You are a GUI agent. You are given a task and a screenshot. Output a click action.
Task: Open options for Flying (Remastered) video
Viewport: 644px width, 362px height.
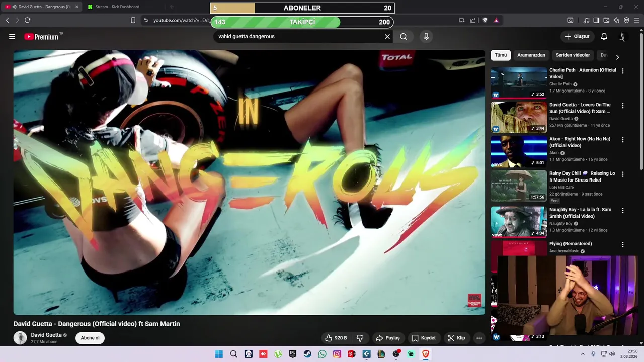tap(623, 245)
